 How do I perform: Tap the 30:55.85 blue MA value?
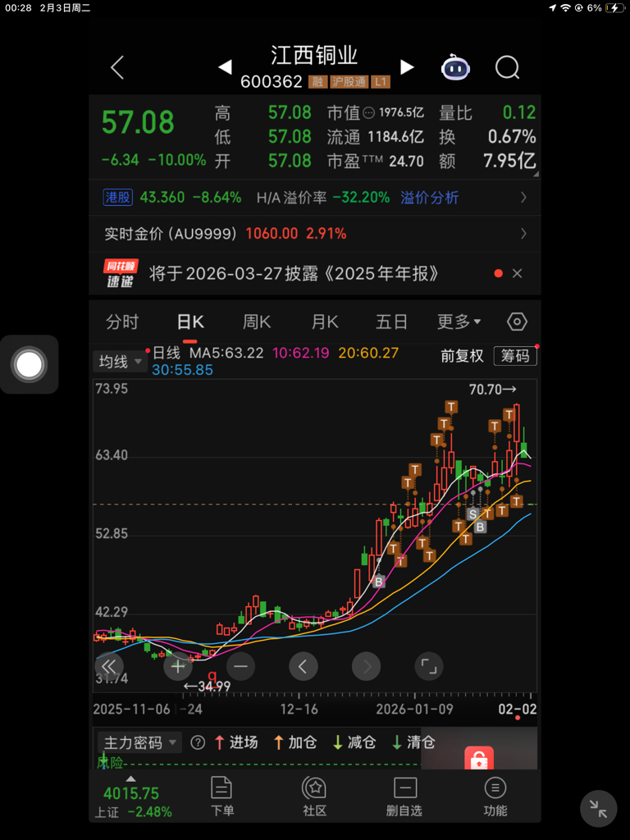point(183,370)
